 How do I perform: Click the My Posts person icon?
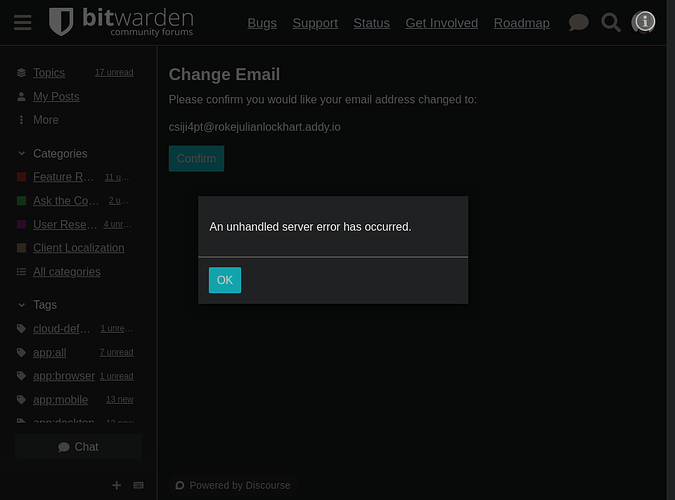coord(21,96)
